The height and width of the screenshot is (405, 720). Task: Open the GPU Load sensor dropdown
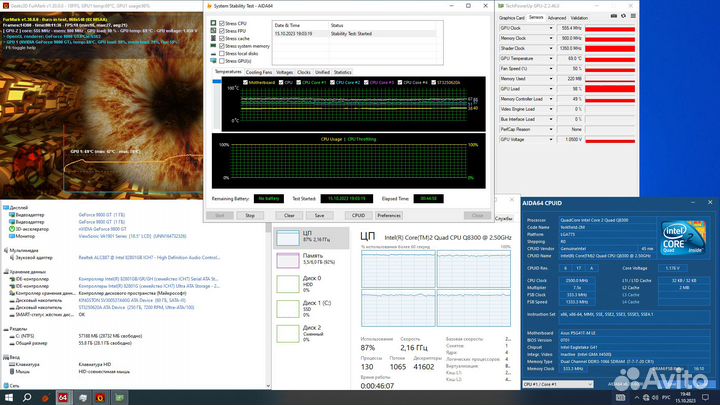pyautogui.click(x=551, y=89)
